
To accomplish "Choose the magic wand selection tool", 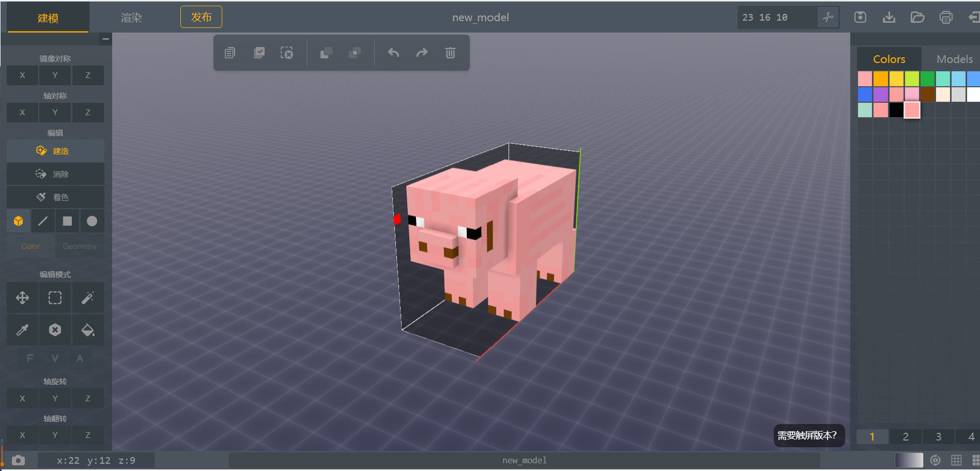I will pos(88,297).
